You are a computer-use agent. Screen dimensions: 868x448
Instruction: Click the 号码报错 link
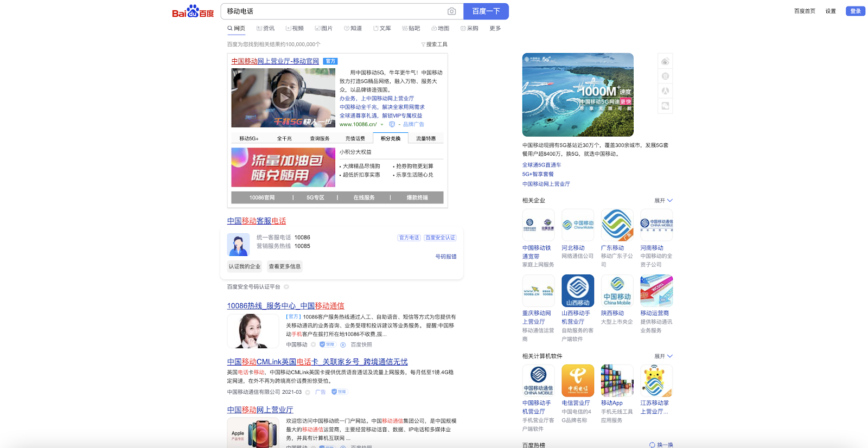point(446,257)
